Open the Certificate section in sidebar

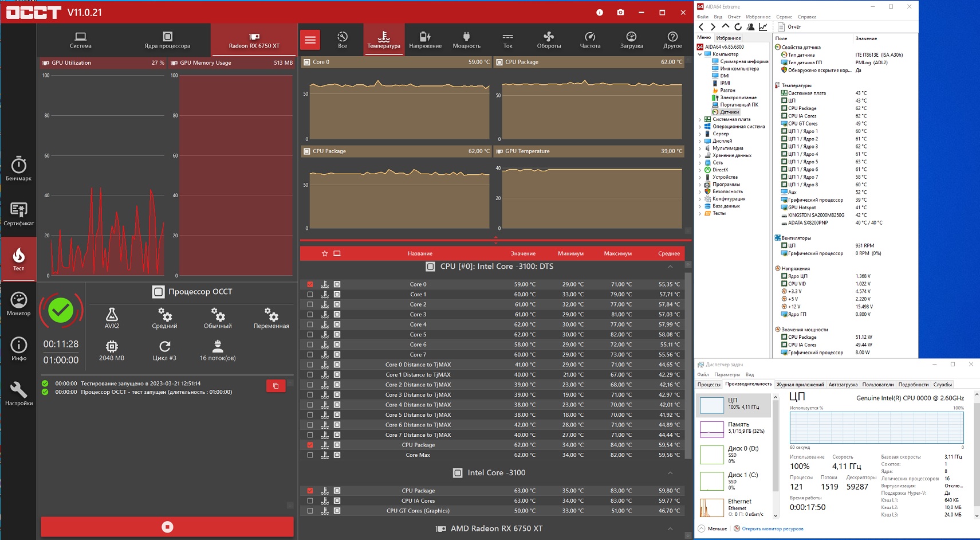[x=19, y=214]
